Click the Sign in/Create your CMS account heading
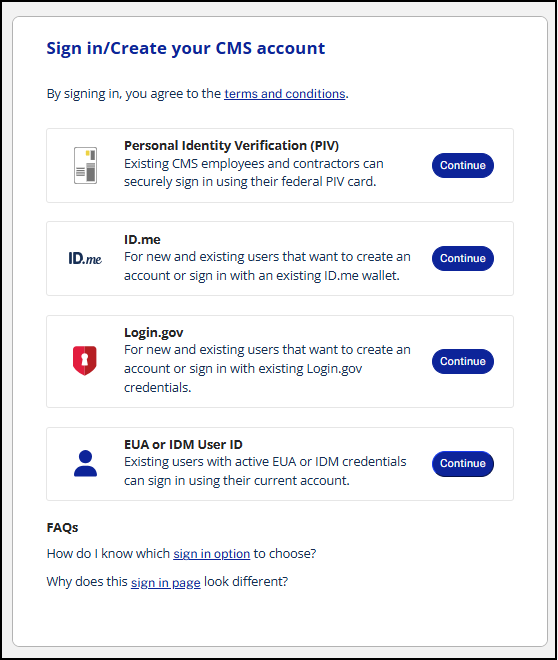This screenshot has height=660, width=558. 186,48
